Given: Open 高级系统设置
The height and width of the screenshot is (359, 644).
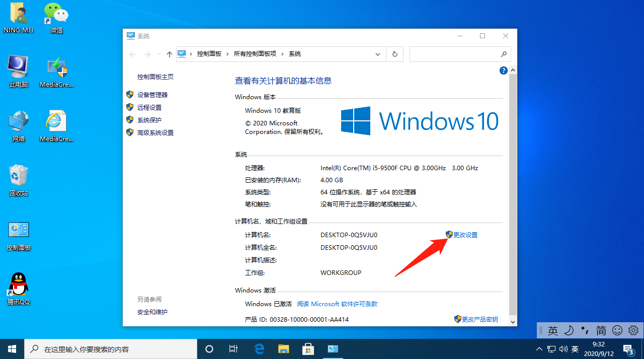Looking at the screenshot, I should point(156,132).
